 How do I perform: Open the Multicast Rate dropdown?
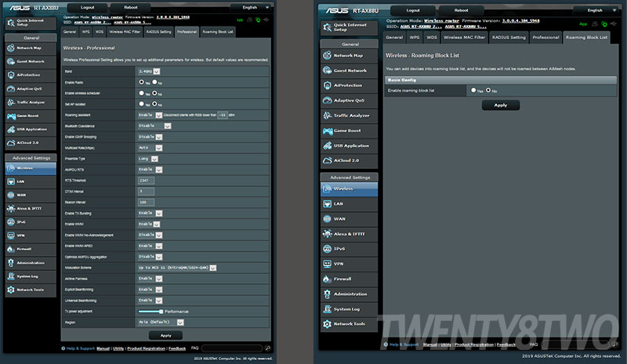pyautogui.click(x=150, y=148)
